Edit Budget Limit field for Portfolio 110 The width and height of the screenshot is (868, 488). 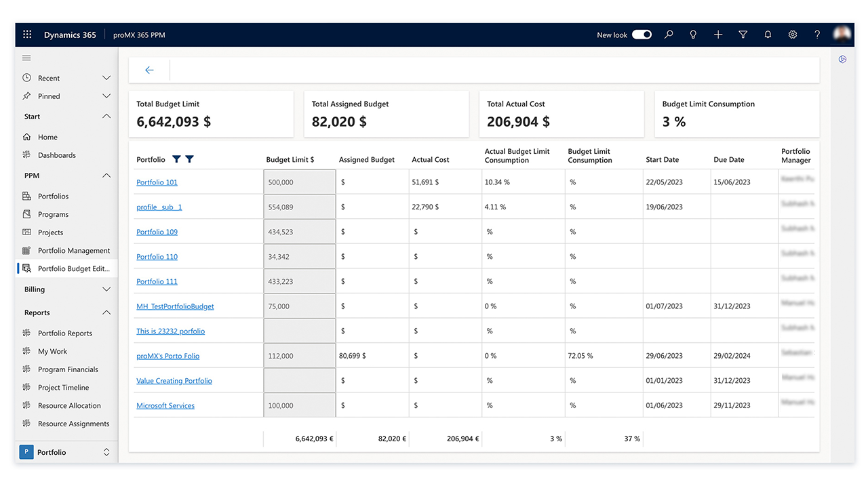click(x=299, y=257)
